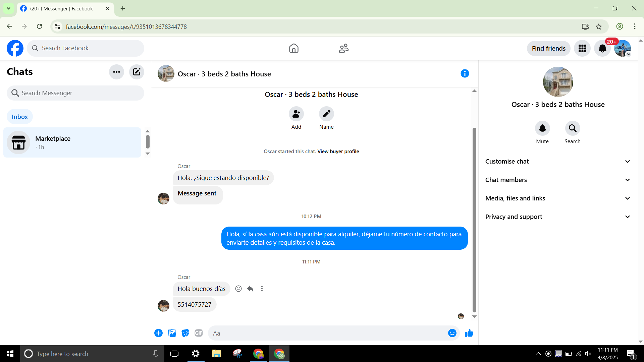Open the emoji picker in message box
Viewport: 644px width, 362px height.
(452, 333)
